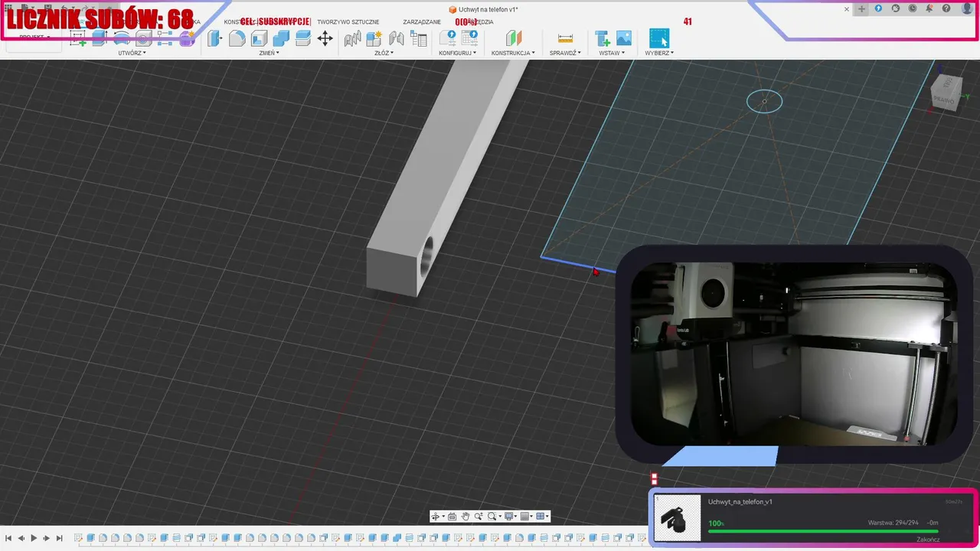Expand the Sprawdź dropdown menu
The image size is (980, 551).
coord(565,53)
